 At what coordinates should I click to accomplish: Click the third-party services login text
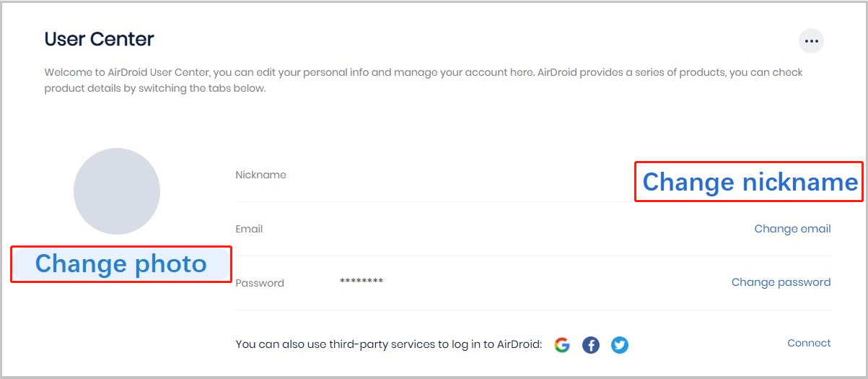click(388, 345)
